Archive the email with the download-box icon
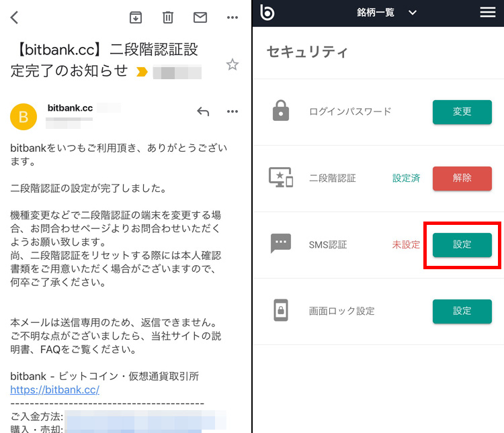The image size is (504, 433). tap(136, 17)
